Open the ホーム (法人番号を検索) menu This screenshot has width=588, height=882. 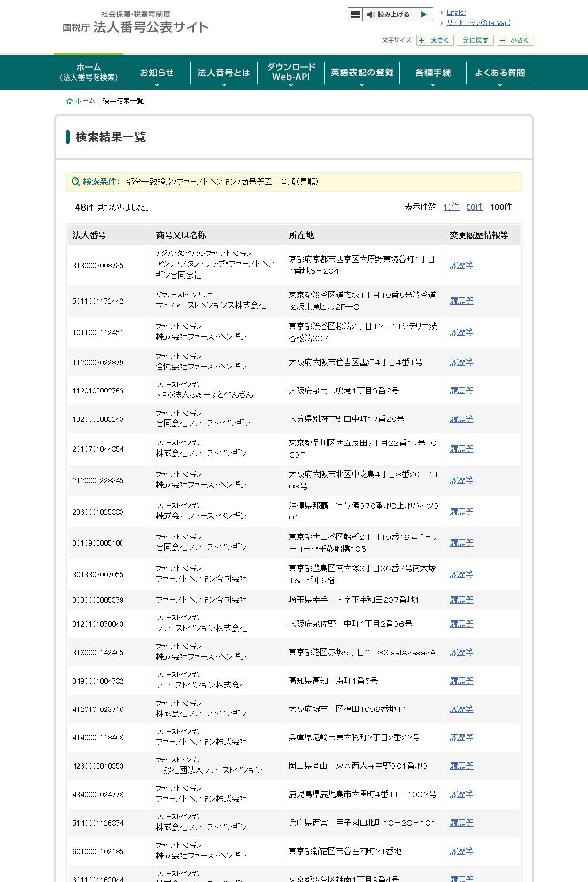click(x=89, y=73)
